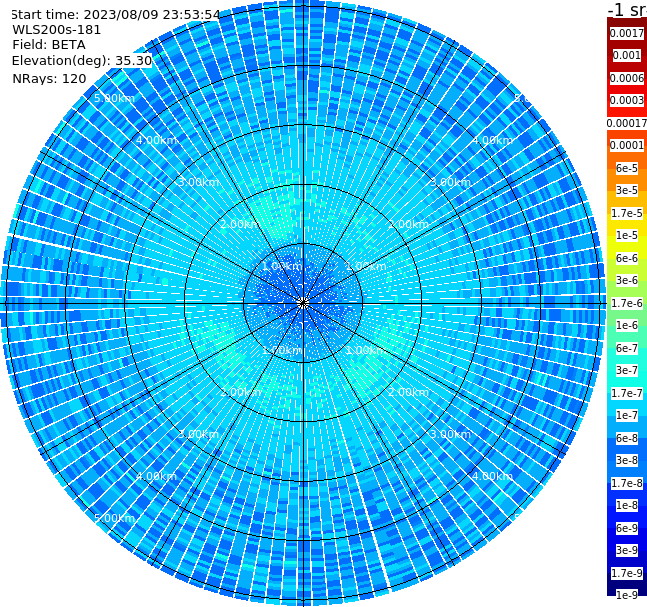Image resolution: width=647 pixels, height=607 pixels.
Task: Click the lower-right quadrant 2.00km range label
Action: tap(408, 392)
